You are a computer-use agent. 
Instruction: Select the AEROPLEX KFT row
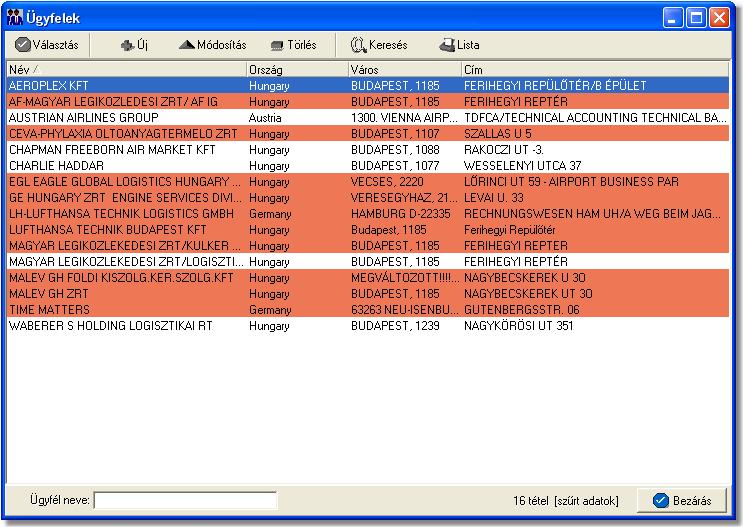tap(368, 86)
